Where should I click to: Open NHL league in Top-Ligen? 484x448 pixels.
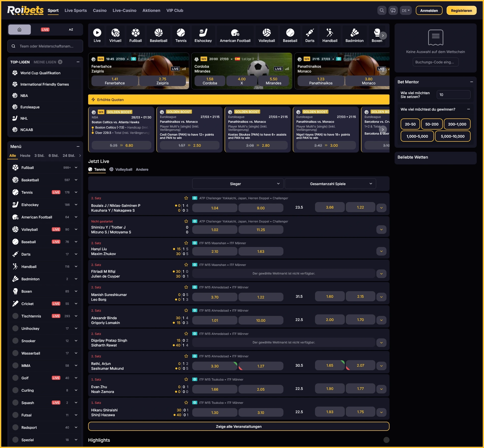tap(45, 118)
